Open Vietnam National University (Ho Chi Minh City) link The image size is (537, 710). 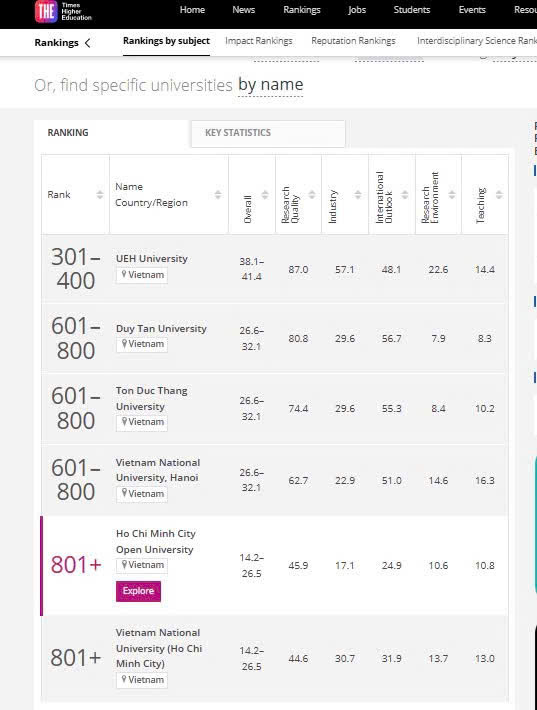[x=159, y=648]
